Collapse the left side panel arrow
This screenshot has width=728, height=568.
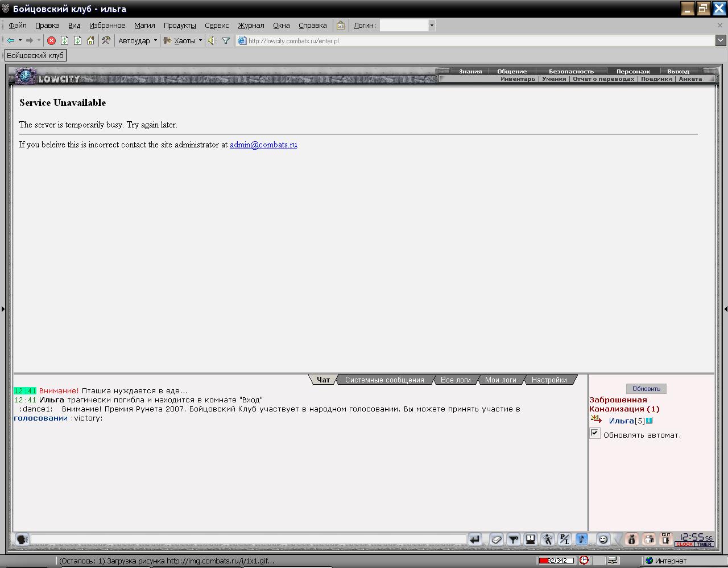click(x=3, y=309)
